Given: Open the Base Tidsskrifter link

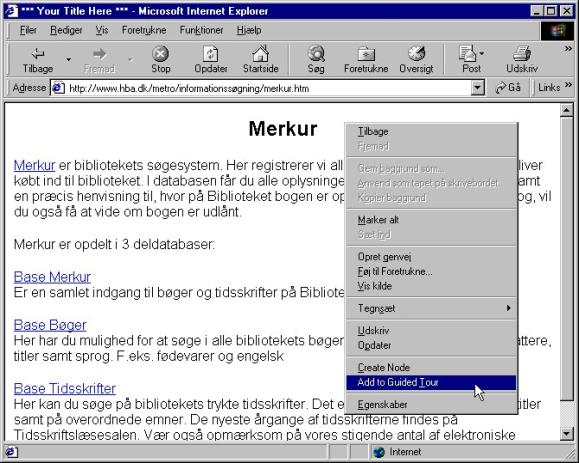Looking at the screenshot, I should click(65, 388).
